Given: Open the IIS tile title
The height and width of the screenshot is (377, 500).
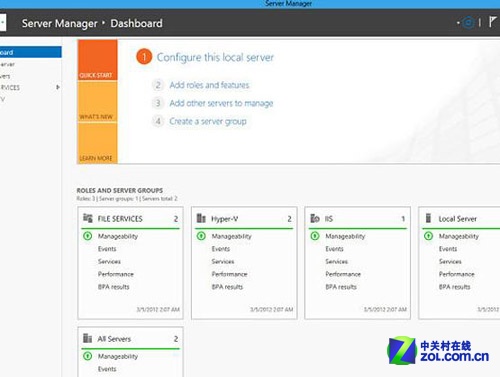Looking at the screenshot, I should pos(329,219).
